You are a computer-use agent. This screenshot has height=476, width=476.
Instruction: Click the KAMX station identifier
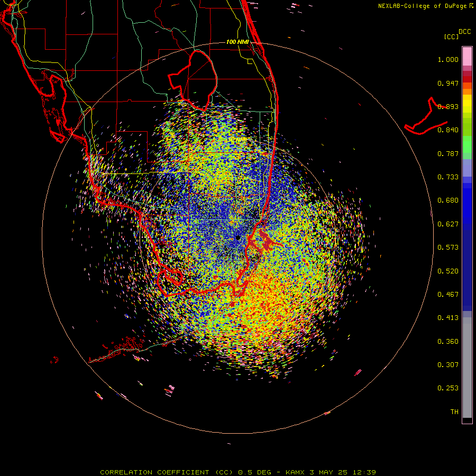(296, 472)
